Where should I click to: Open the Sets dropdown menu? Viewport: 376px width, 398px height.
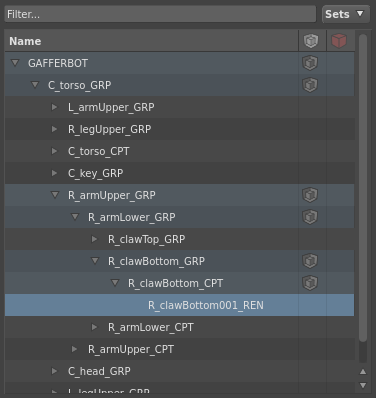346,14
